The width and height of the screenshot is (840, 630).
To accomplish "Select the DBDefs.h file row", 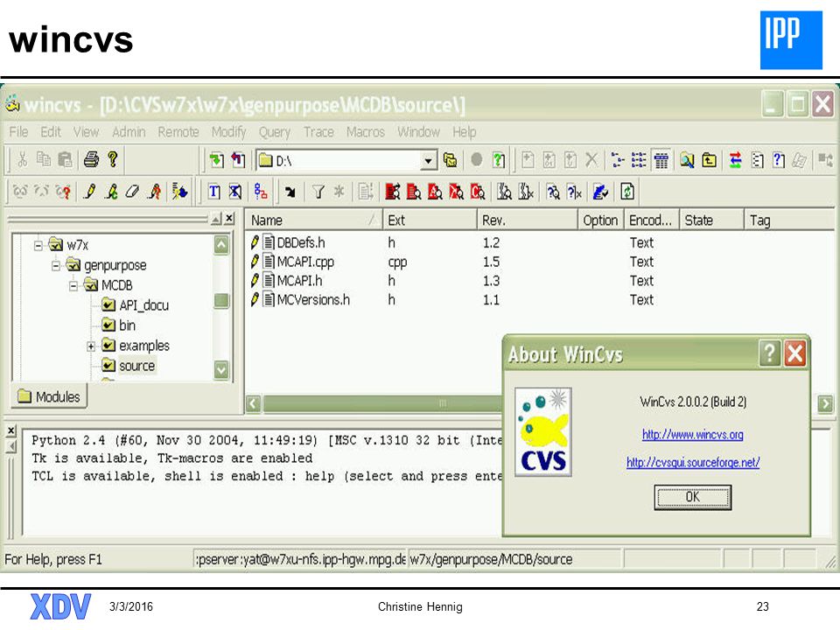I will point(288,242).
